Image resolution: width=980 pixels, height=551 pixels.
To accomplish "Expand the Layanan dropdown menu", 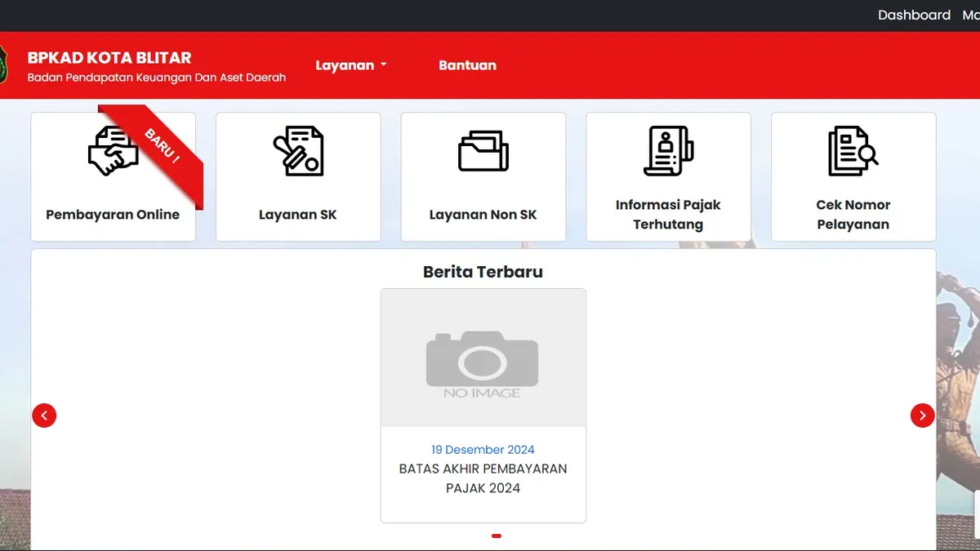I will [x=351, y=65].
